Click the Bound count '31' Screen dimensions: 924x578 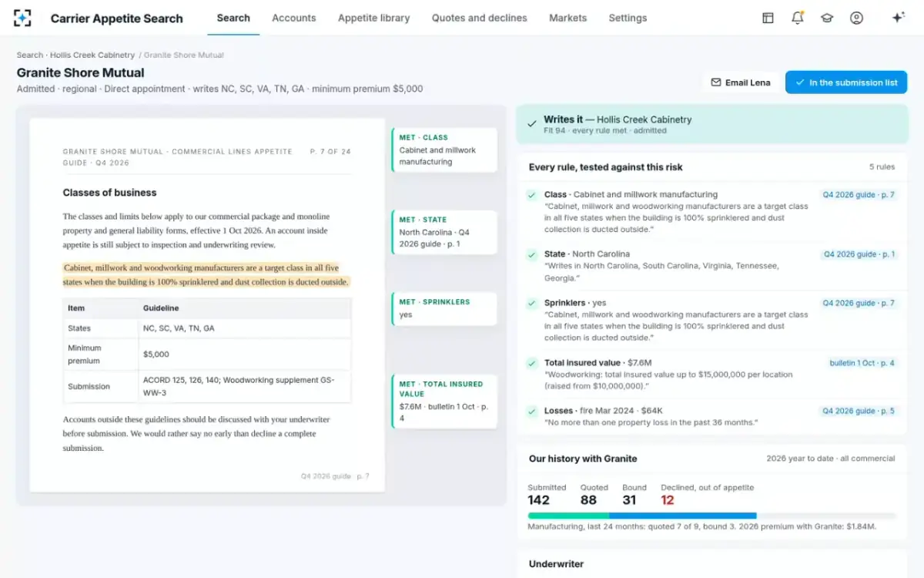(629, 500)
